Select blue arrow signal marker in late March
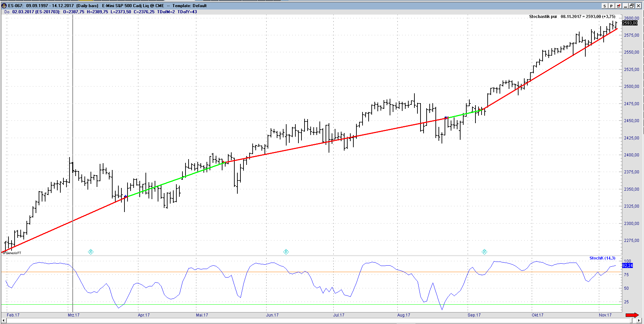644x324 pixels. click(x=126, y=196)
